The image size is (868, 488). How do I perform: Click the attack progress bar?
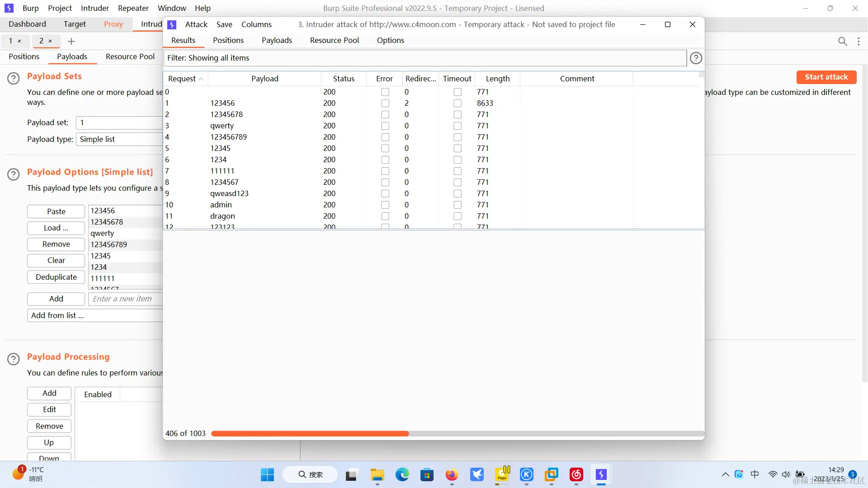tap(457, 433)
